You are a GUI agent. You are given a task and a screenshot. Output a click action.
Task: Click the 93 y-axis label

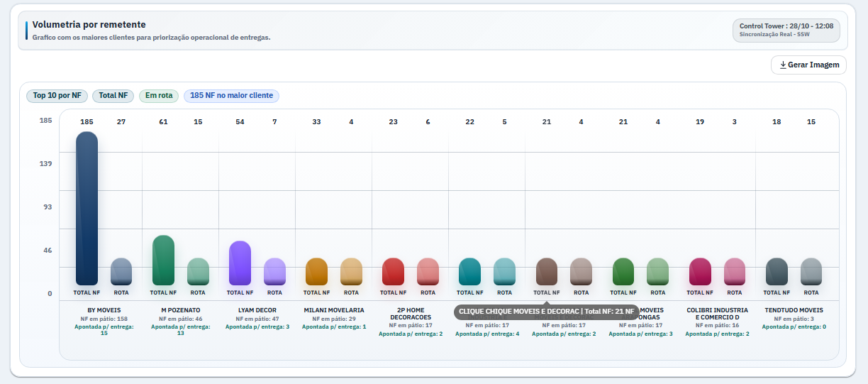click(48, 207)
